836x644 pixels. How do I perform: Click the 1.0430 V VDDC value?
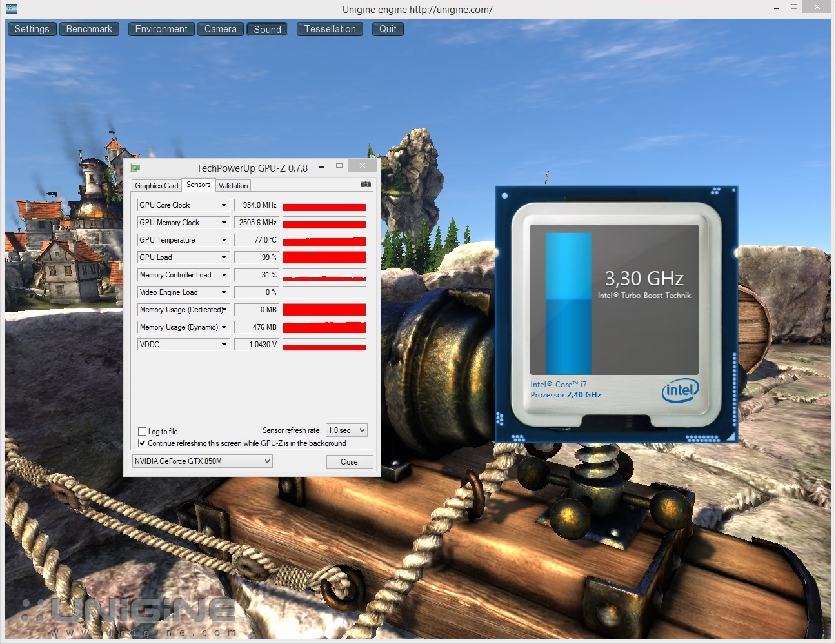point(256,345)
